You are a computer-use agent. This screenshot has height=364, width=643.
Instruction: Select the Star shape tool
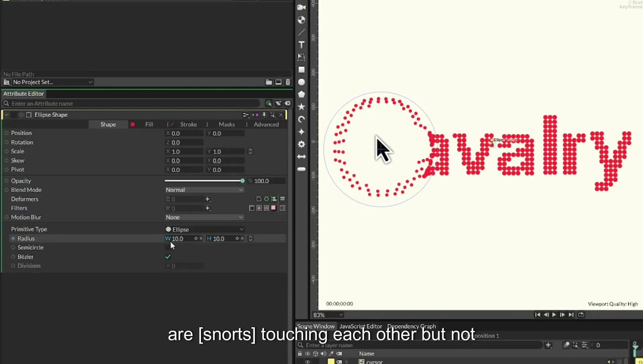[x=301, y=107]
